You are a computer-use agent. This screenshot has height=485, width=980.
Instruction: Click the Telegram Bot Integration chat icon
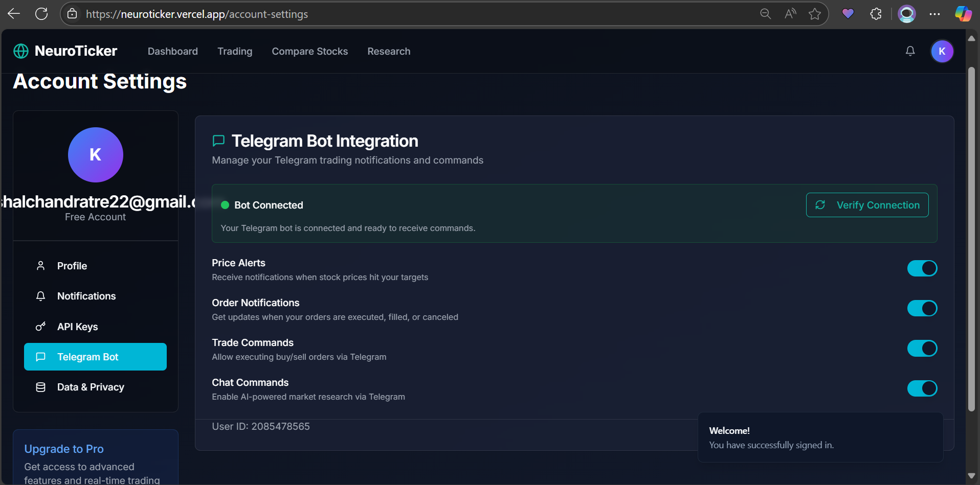[x=218, y=141]
